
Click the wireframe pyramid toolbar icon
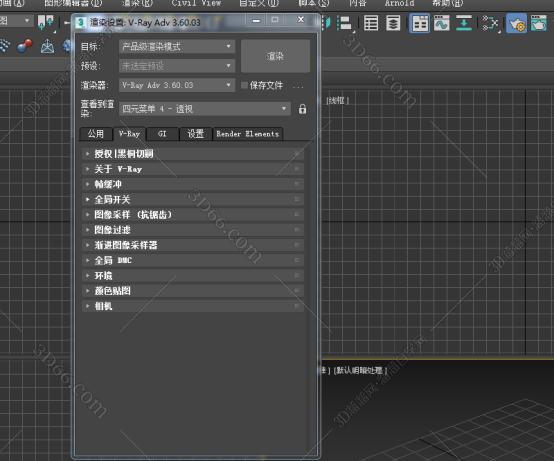47,47
